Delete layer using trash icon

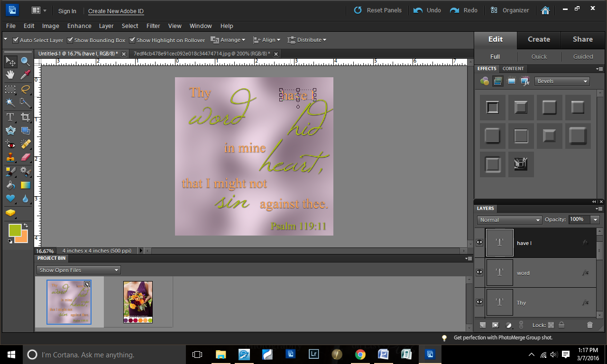click(589, 325)
